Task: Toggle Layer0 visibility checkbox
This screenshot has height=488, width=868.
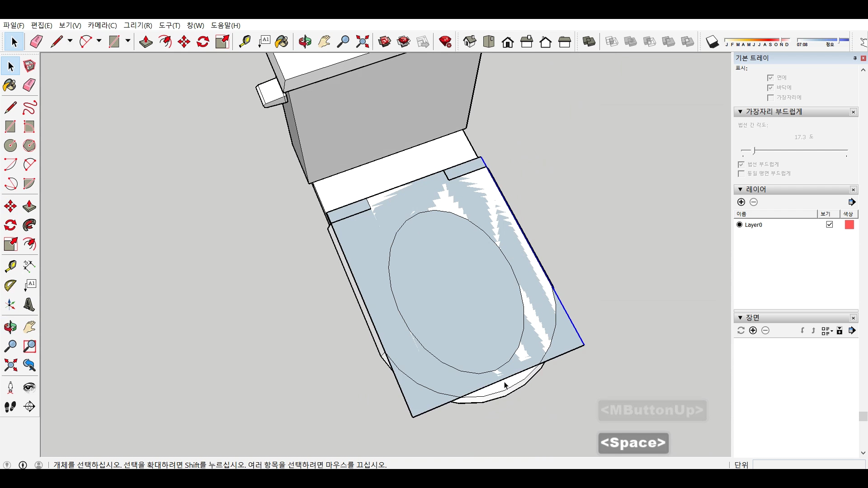Action: pos(830,225)
